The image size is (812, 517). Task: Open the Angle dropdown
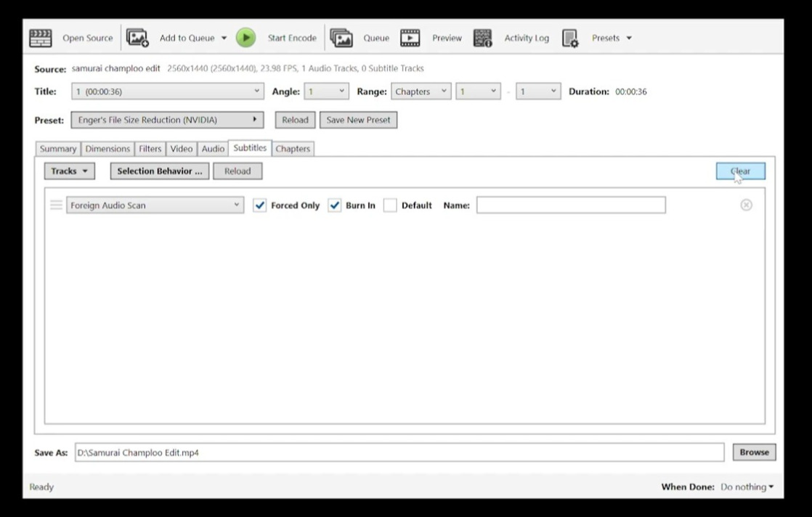(326, 91)
